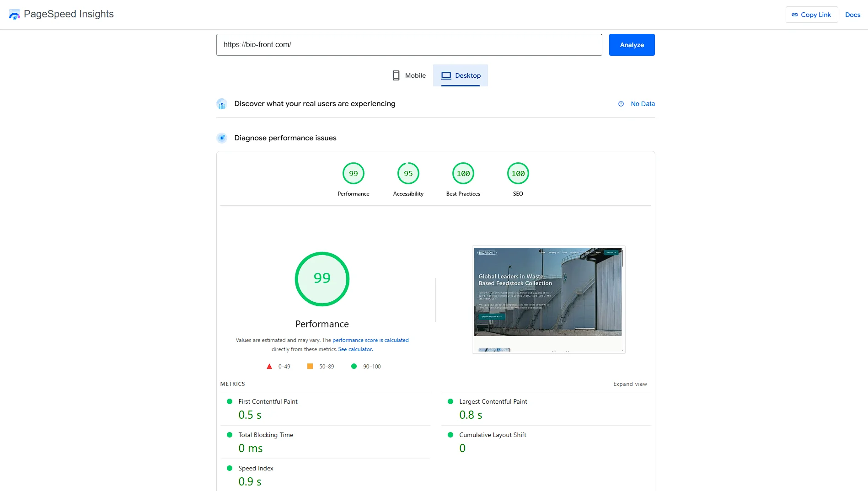Click the Performance score circle

353,173
